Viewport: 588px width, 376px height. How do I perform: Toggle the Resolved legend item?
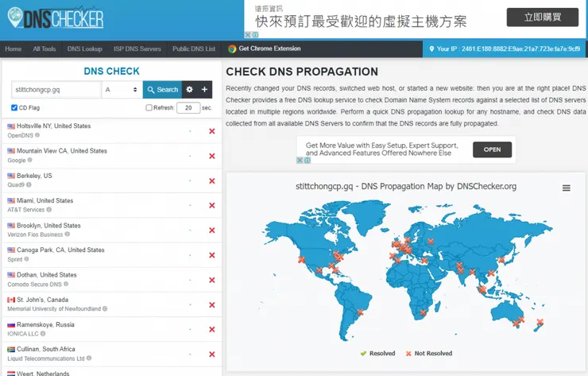(x=377, y=353)
